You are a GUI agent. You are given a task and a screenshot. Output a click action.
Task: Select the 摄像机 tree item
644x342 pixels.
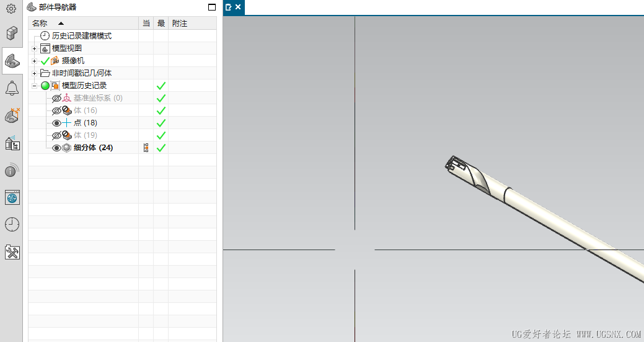point(73,60)
